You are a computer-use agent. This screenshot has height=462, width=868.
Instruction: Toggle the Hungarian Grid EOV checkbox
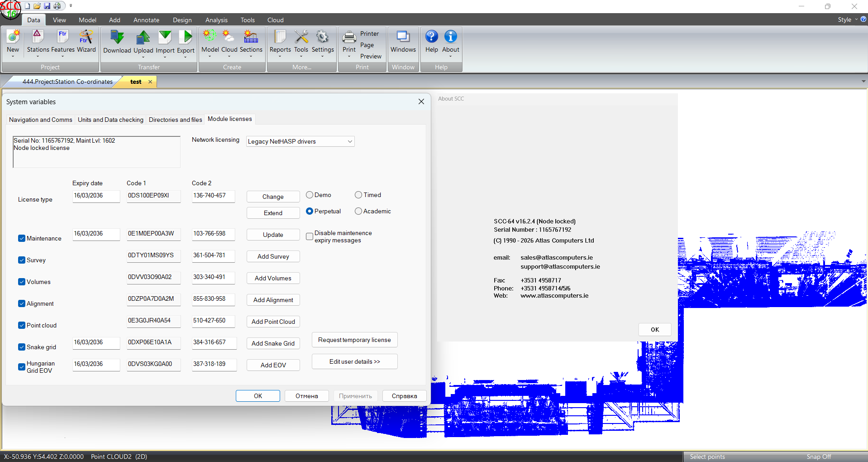22,367
